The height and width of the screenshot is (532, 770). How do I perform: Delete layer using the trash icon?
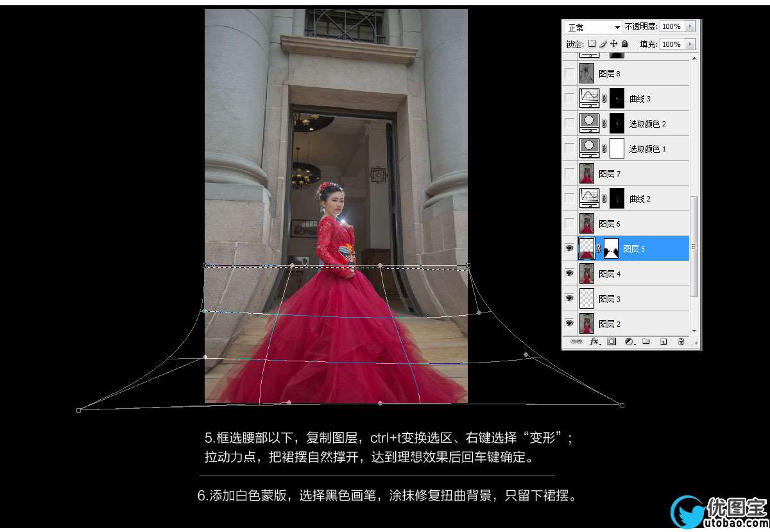pyautogui.click(x=681, y=341)
